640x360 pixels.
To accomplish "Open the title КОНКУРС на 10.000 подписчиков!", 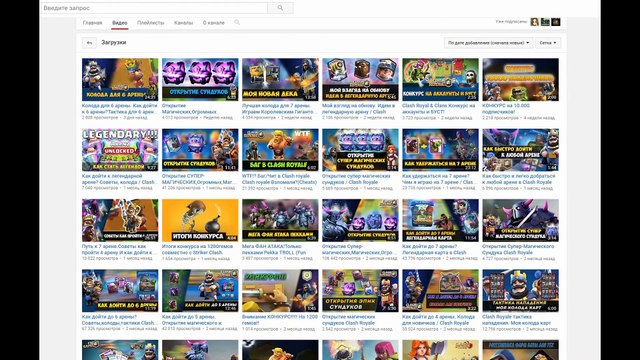I will coord(506,109).
